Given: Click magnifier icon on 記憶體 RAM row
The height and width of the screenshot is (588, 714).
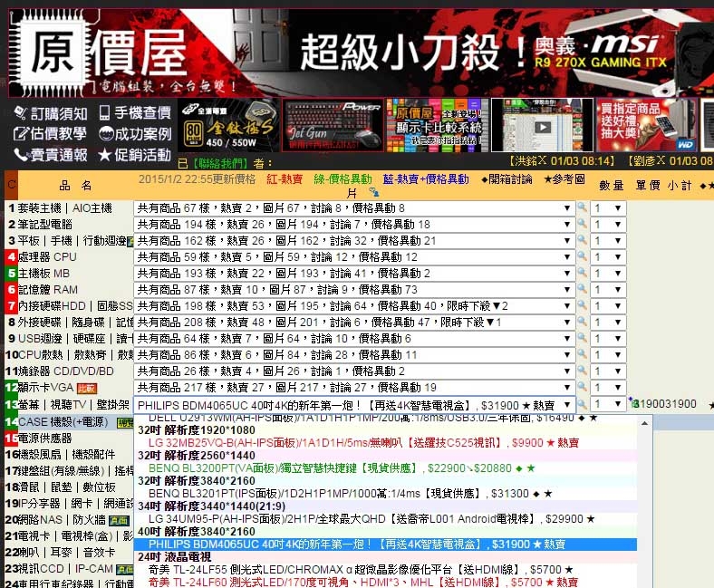Looking at the screenshot, I should (x=582, y=289).
